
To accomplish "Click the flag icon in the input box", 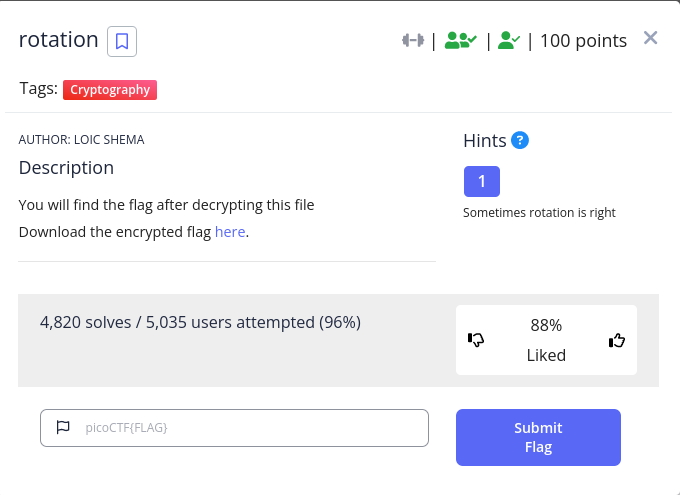I will [x=63, y=427].
